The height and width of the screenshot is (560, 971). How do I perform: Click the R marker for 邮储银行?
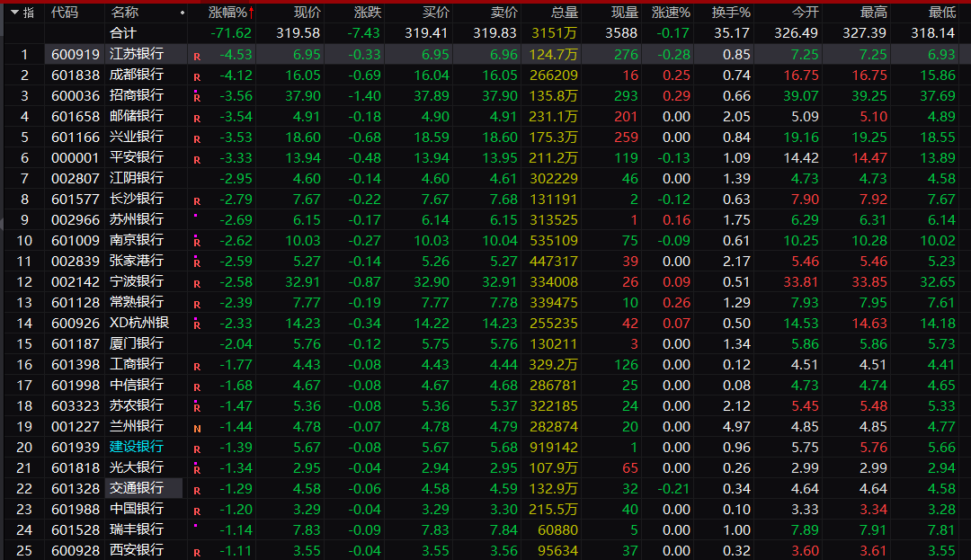197,119
